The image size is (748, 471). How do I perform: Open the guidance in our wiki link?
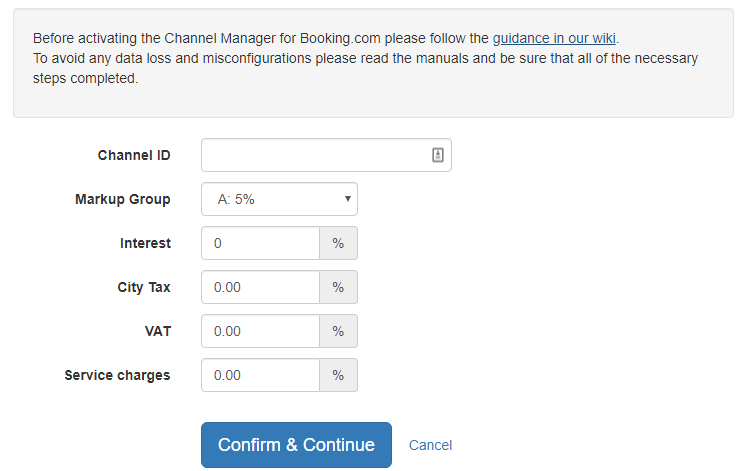(554, 38)
